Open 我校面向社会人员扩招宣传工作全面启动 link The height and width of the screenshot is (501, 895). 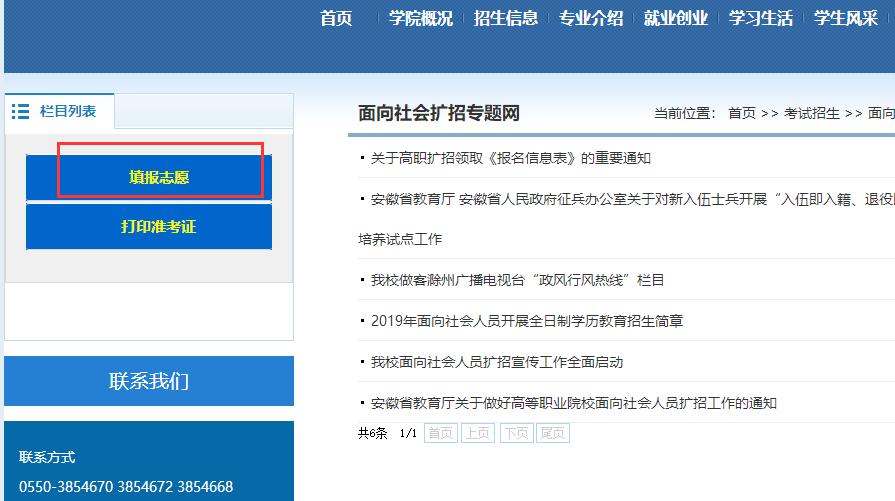pyautogui.click(x=497, y=362)
